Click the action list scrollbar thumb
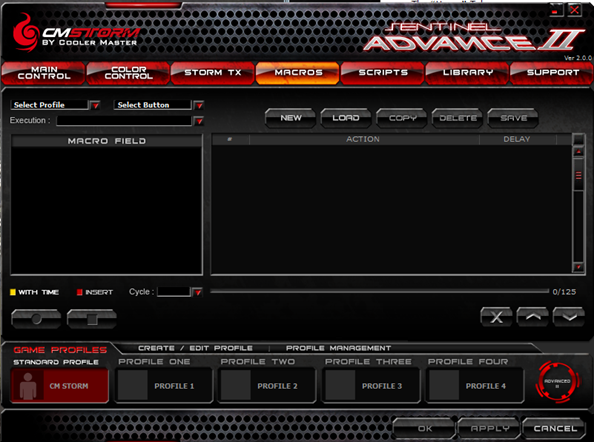This screenshot has width=594, height=442. coord(578,175)
